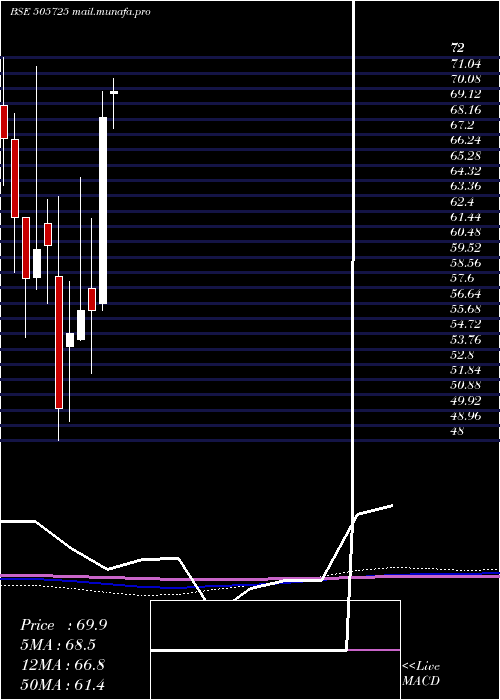The height and width of the screenshot is (700, 500).
Task: Click the 63.36 price axis label
Action: pyautogui.click(x=466, y=186)
